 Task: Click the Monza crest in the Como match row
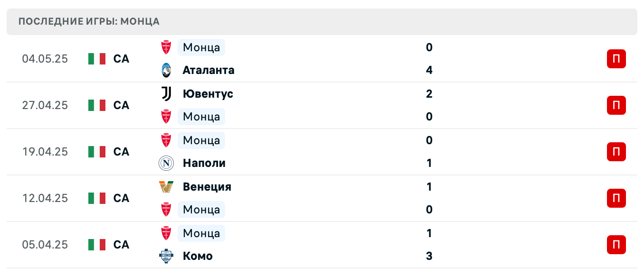pos(166,233)
